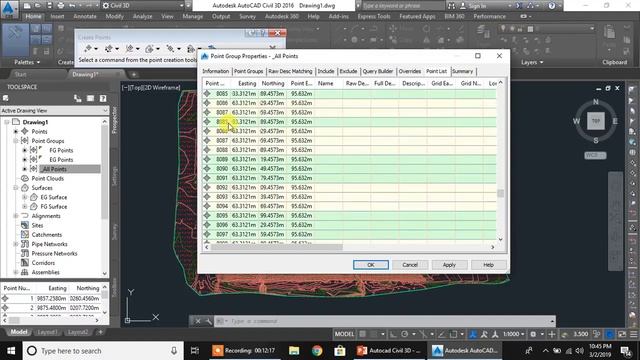Expand the Pipe Networks tree node

(x=16, y=244)
